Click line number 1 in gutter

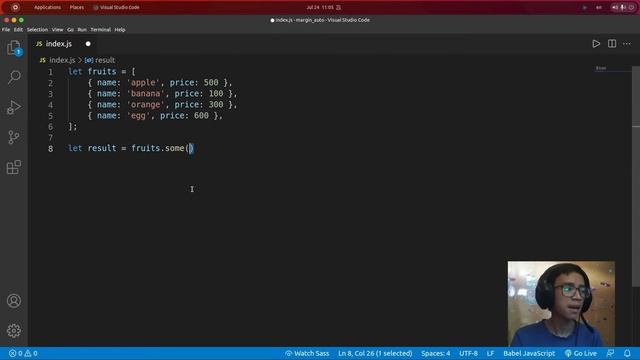[51, 72]
